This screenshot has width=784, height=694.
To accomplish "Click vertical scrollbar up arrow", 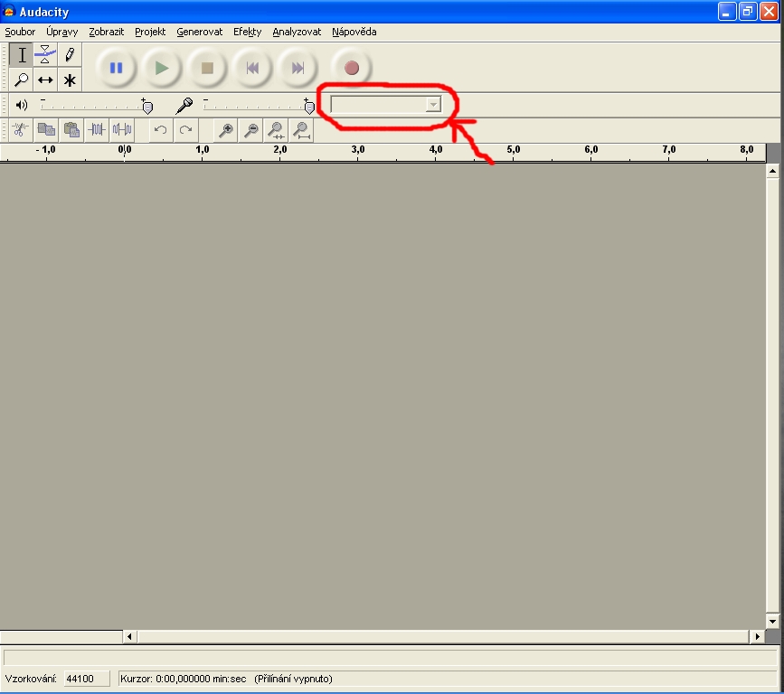I will coord(772,171).
